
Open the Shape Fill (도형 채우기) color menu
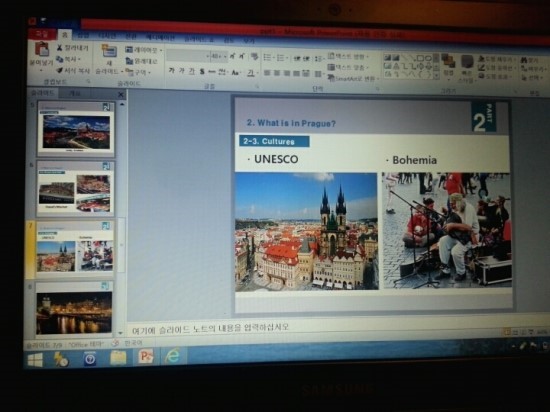click(497, 60)
